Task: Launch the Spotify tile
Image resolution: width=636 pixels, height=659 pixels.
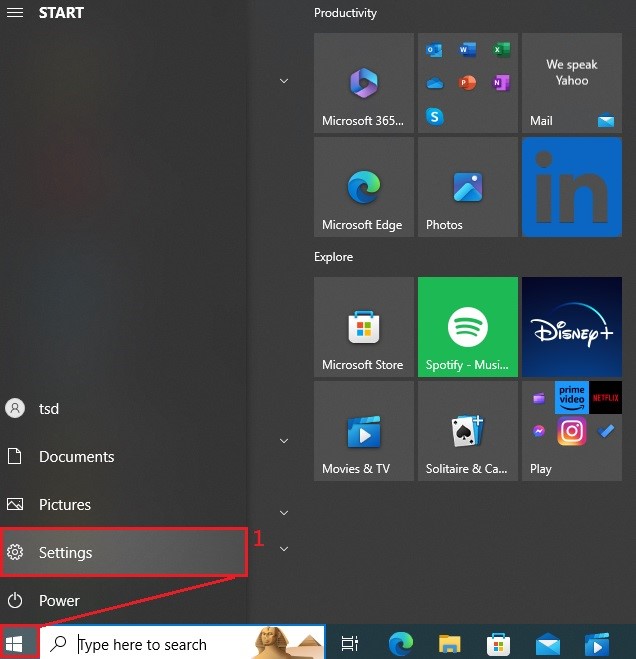Action: click(467, 327)
